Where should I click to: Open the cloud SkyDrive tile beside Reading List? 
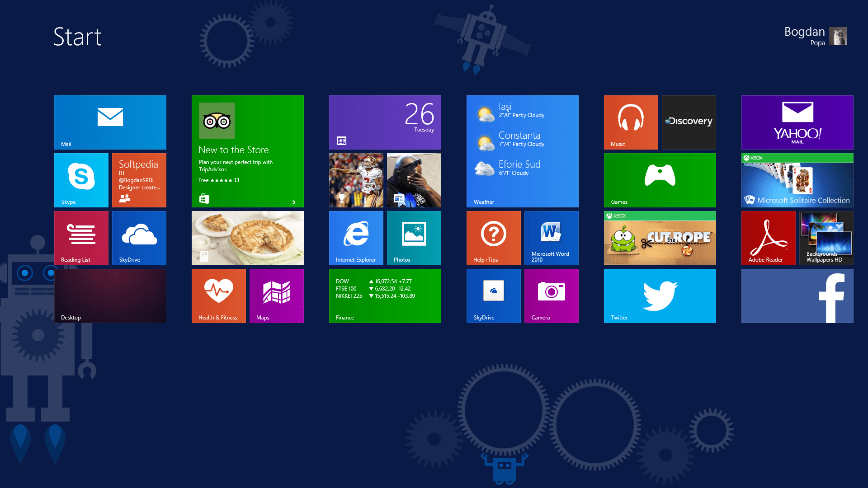(139, 238)
